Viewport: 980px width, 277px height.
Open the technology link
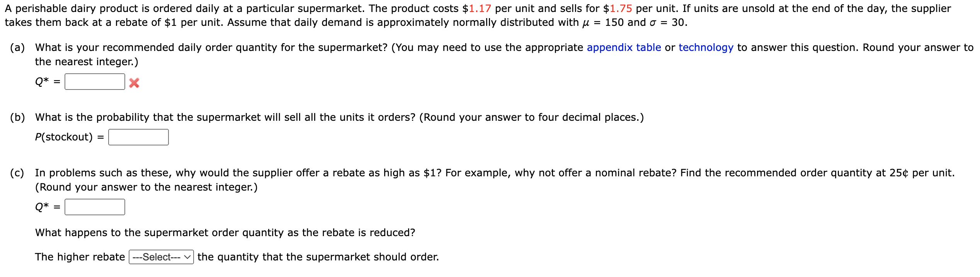point(705,48)
